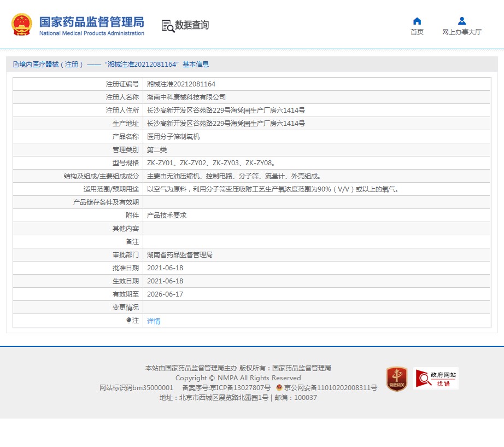Click the registrant name 湖南中科康械科技有限公司
The width and height of the screenshot is (504, 447).
186,97
